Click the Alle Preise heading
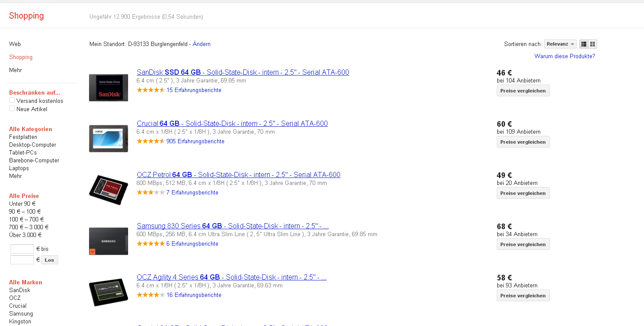Image resolution: width=644 pixels, height=326 pixels. [x=24, y=196]
